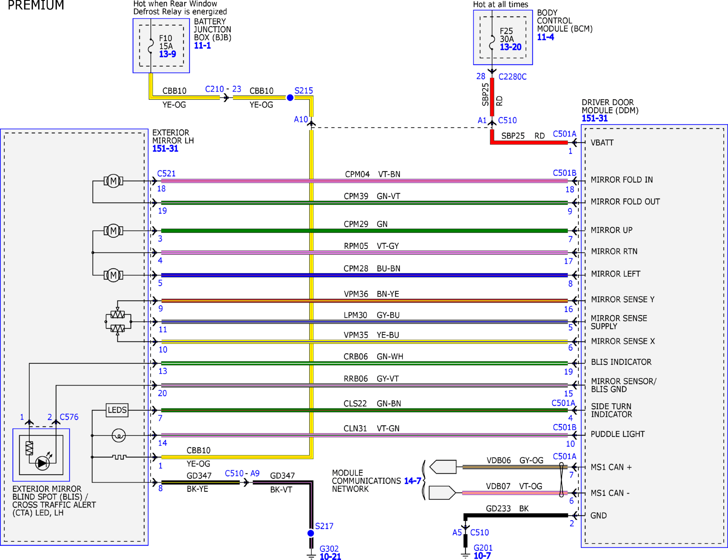Click the VPM35 YE-BU wire label
Viewport: 728px width, 560px height.
click(371, 335)
